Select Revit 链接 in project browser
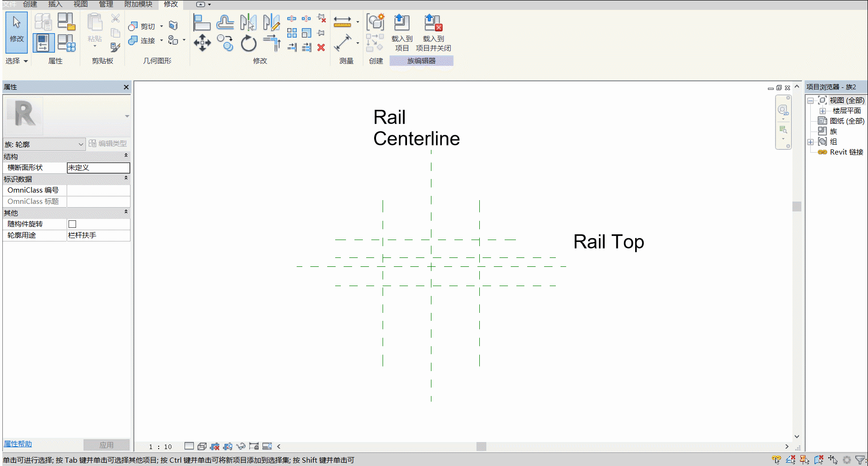The height and width of the screenshot is (466, 868). coord(846,152)
